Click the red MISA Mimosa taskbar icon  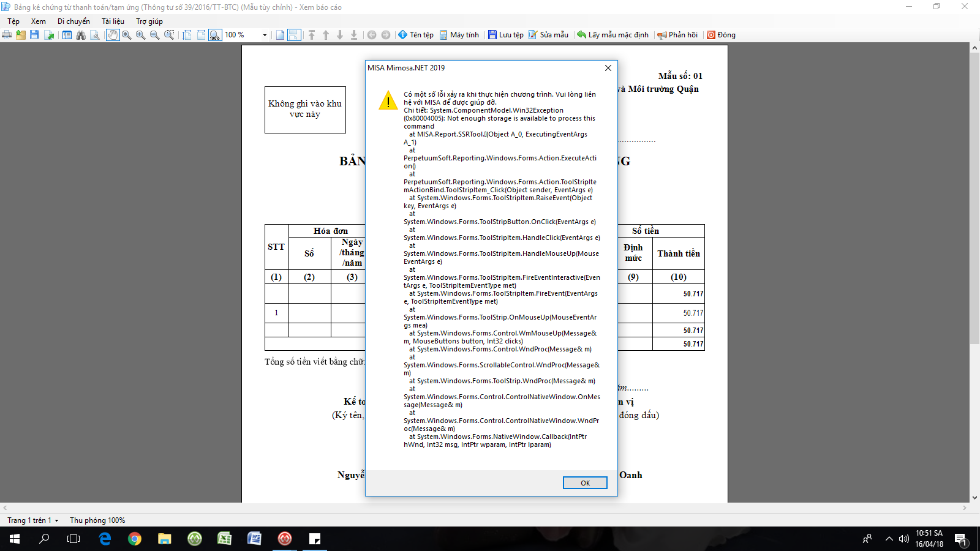point(285,539)
